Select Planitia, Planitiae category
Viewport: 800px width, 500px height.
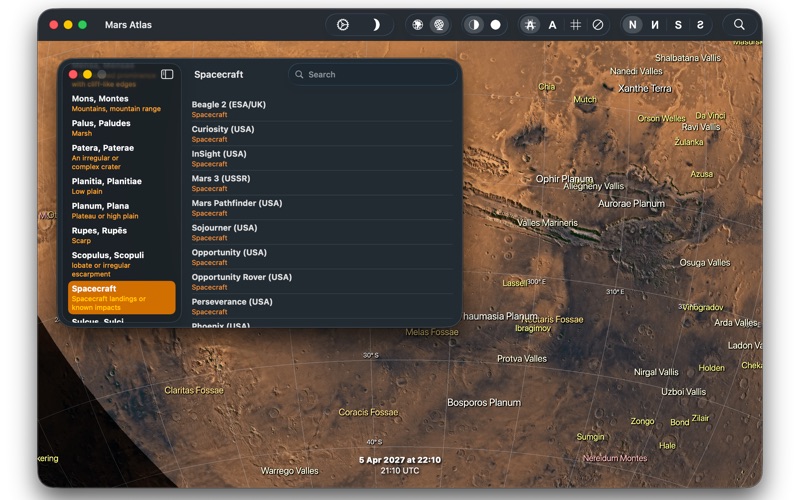click(x=121, y=186)
